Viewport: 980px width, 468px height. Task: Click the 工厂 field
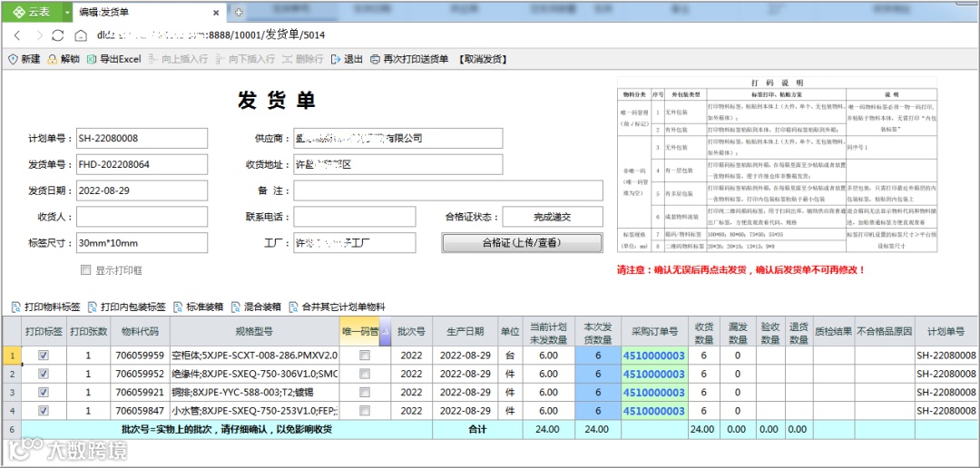coord(355,243)
